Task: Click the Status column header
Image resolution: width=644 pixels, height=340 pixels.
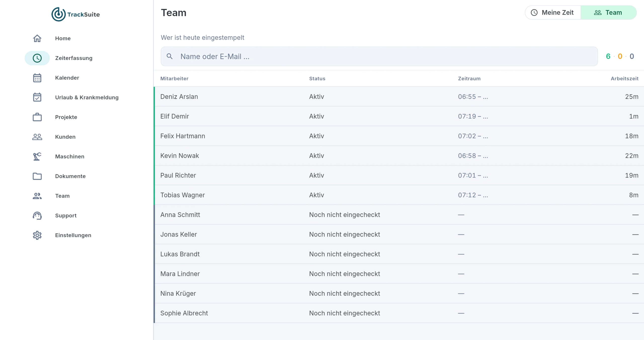Action: coord(317,79)
